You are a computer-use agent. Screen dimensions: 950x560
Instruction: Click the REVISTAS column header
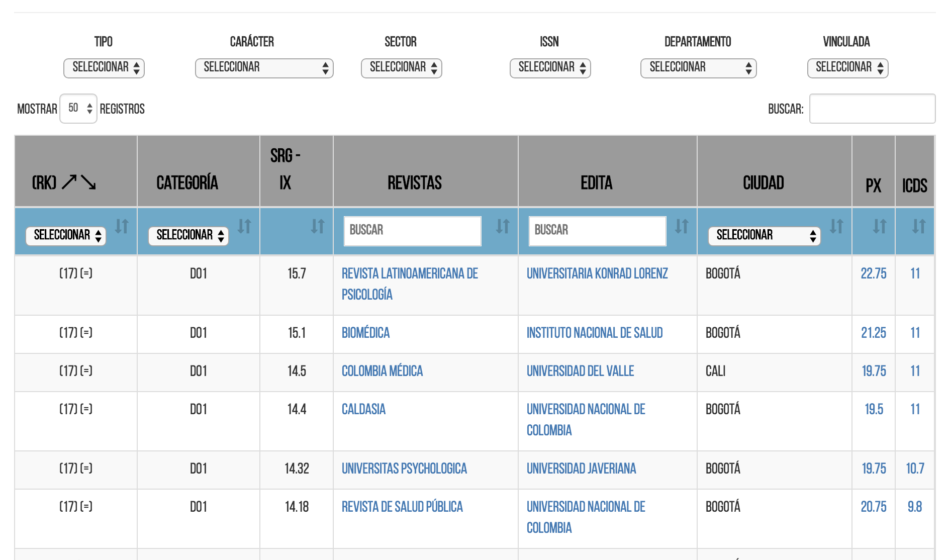(415, 183)
